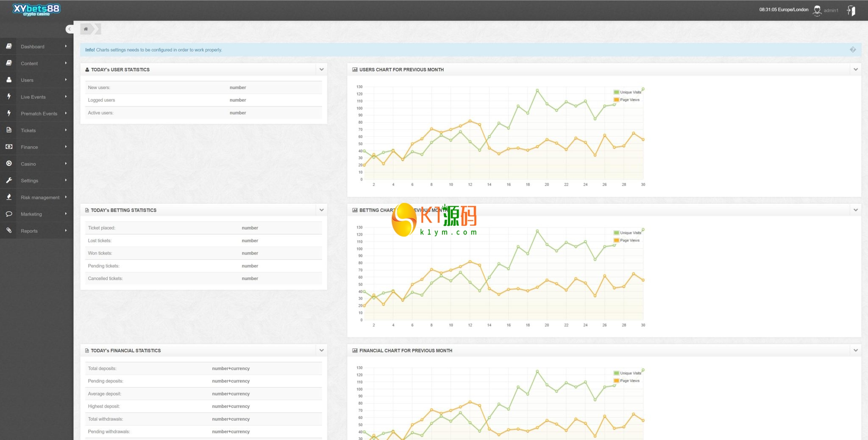The width and height of the screenshot is (868, 440).
Task: Click the Settings wrench icon
Action: coord(9,180)
